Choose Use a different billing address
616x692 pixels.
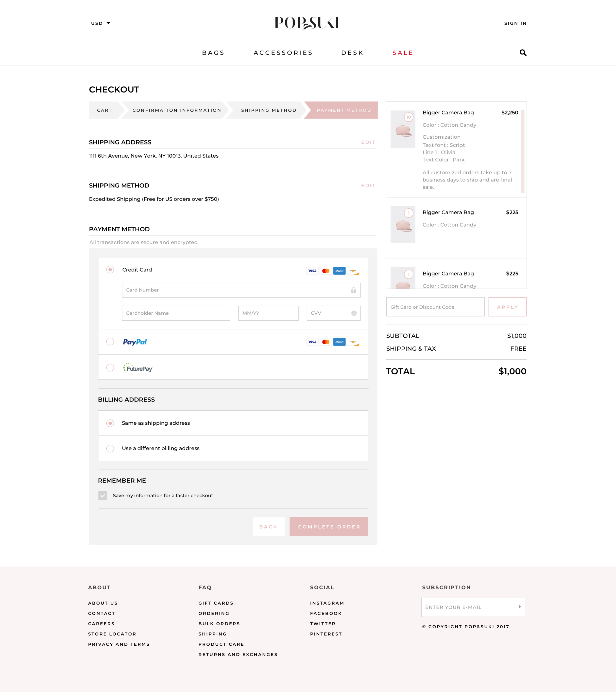click(110, 448)
